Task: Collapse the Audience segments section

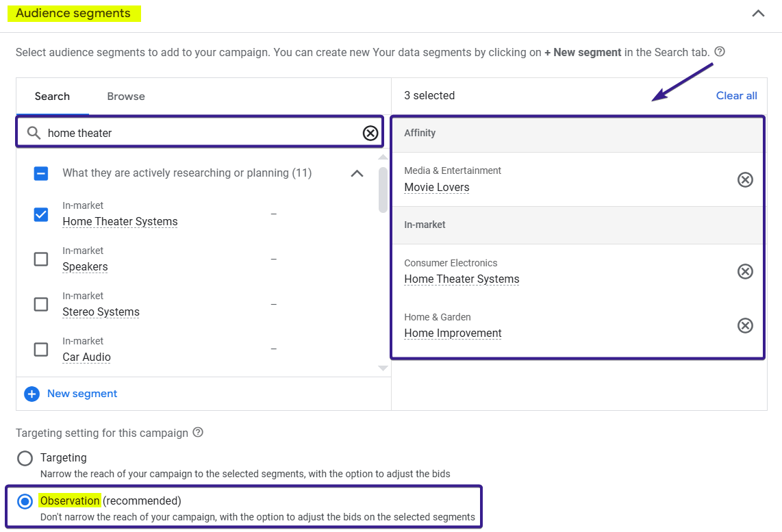Action: 758,13
